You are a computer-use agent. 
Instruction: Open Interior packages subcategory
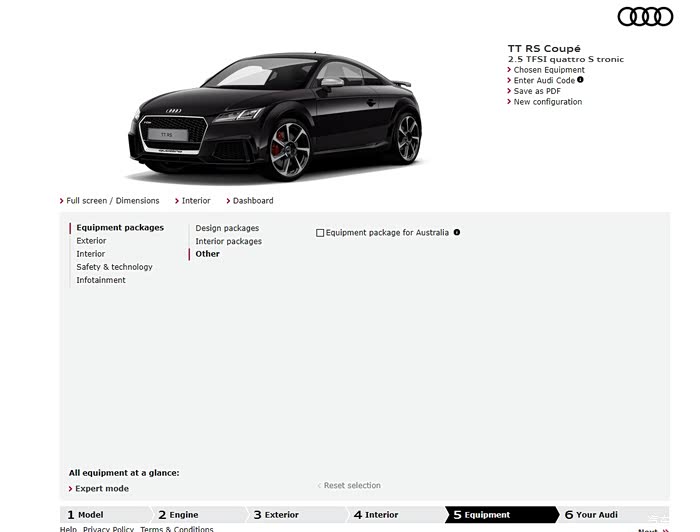tap(229, 241)
